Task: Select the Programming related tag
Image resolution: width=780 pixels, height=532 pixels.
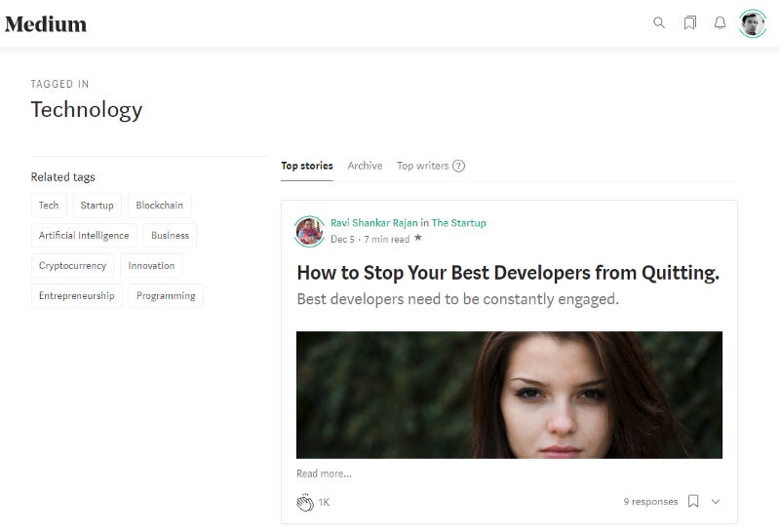Action: 166,296
